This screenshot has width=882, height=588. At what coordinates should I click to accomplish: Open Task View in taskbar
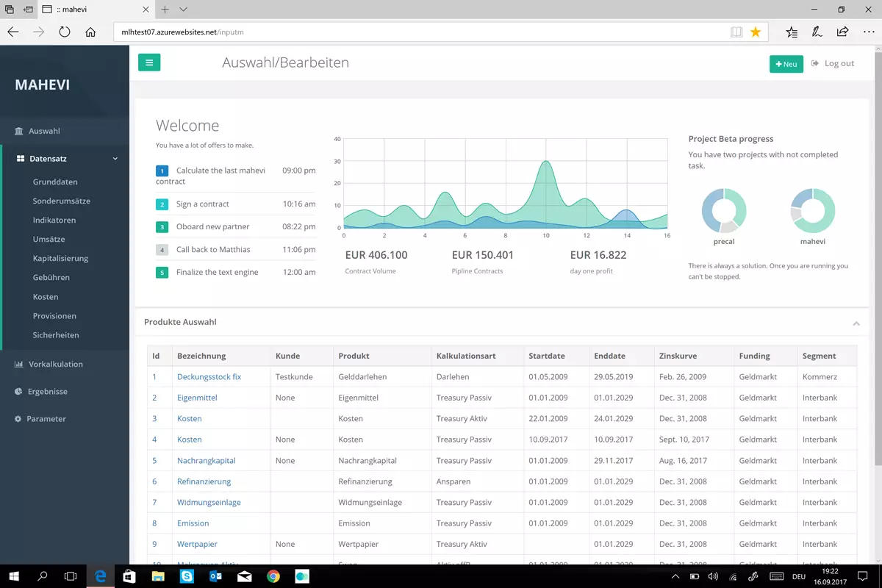(x=71, y=576)
